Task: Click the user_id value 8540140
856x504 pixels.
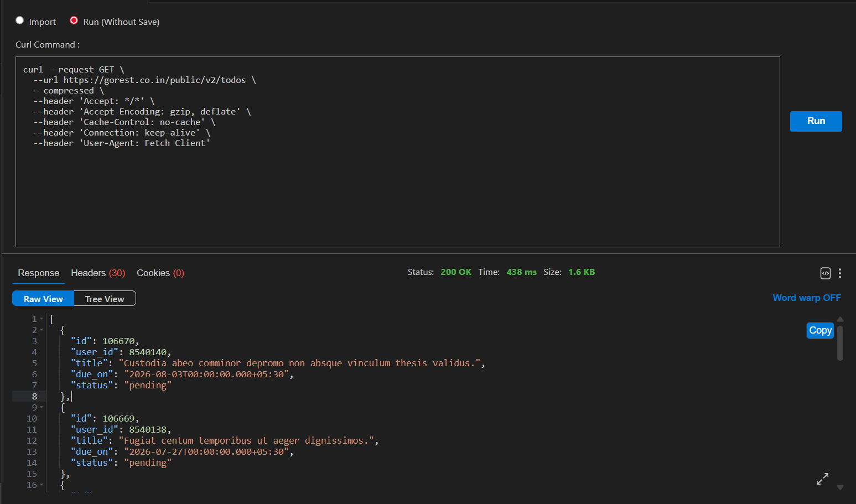Action: click(x=148, y=352)
